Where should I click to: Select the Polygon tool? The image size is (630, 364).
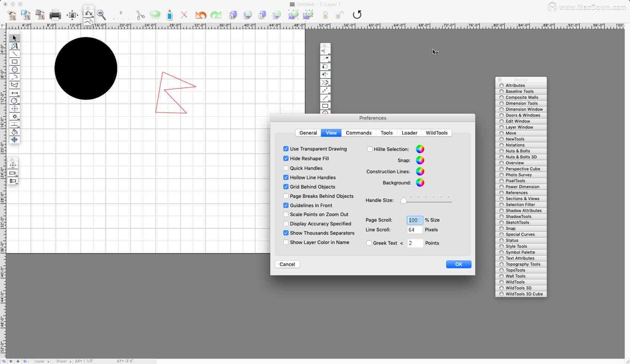point(14,85)
